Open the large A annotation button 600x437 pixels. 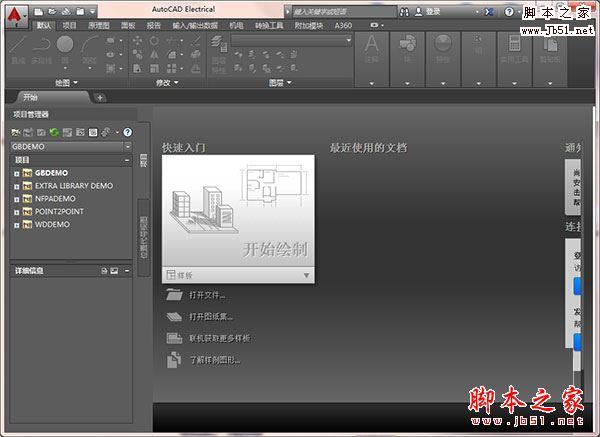click(x=372, y=49)
